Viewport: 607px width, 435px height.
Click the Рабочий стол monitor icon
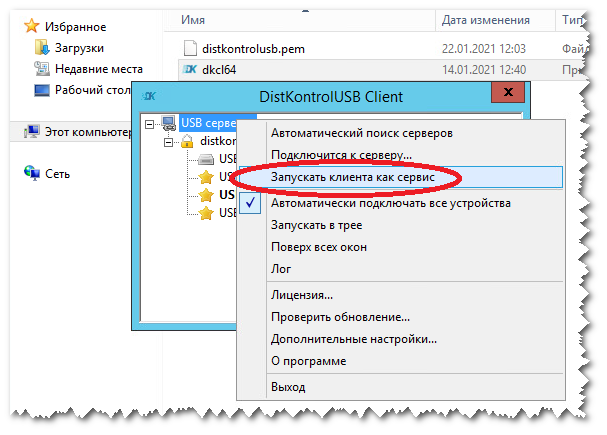click(x=42, y=90)
